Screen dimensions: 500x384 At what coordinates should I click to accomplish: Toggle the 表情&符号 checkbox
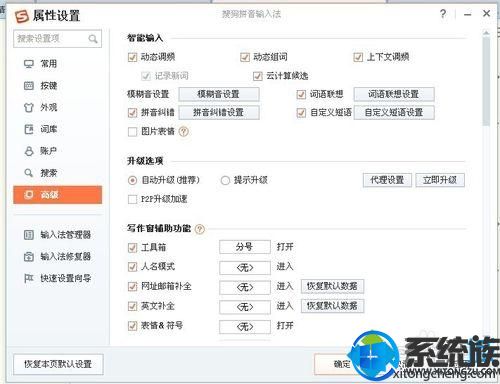pos(132,325)
